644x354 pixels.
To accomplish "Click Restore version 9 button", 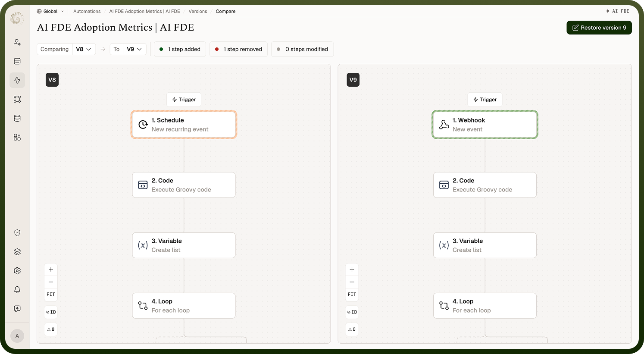I will 599,28.
